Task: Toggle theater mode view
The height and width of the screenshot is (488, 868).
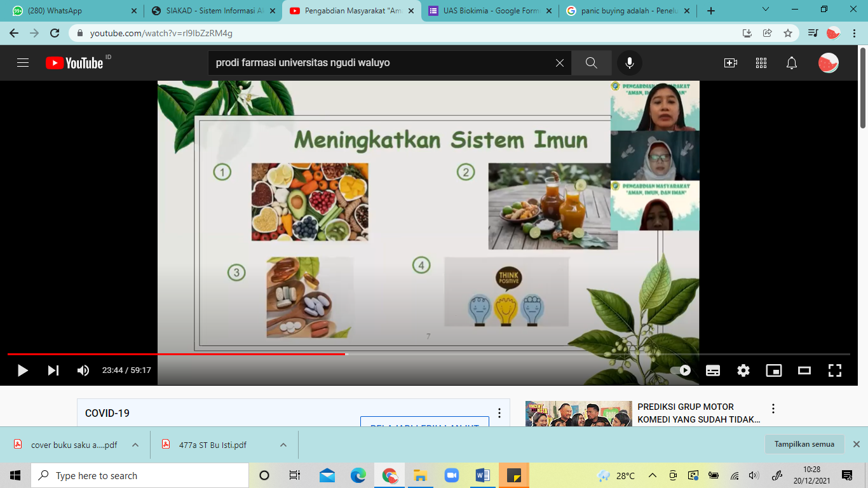Action: tap(804, 370)
